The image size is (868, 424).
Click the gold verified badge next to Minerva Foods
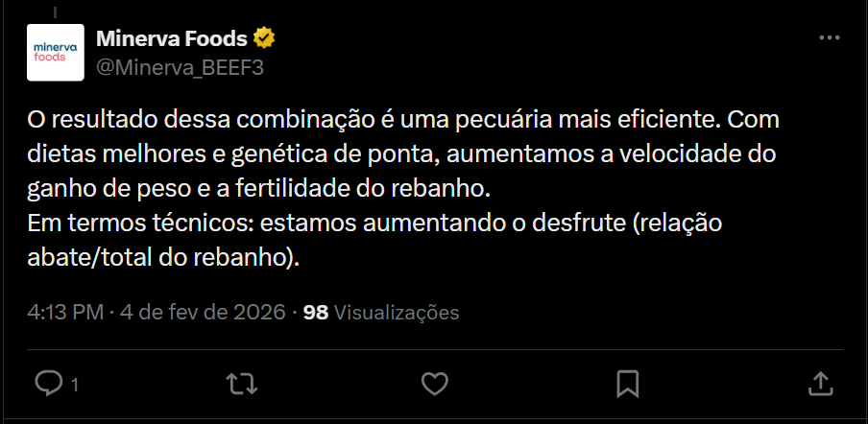[x=264, y=39]
